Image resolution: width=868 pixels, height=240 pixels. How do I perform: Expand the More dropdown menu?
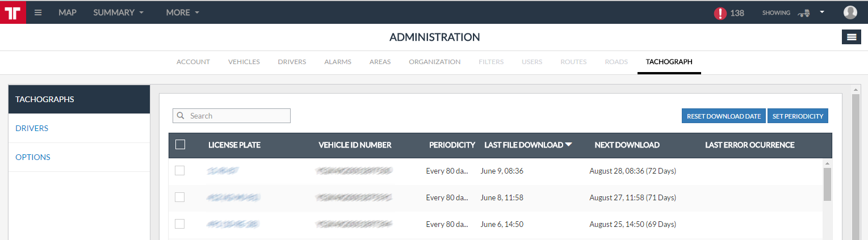[x=182, y=12]
